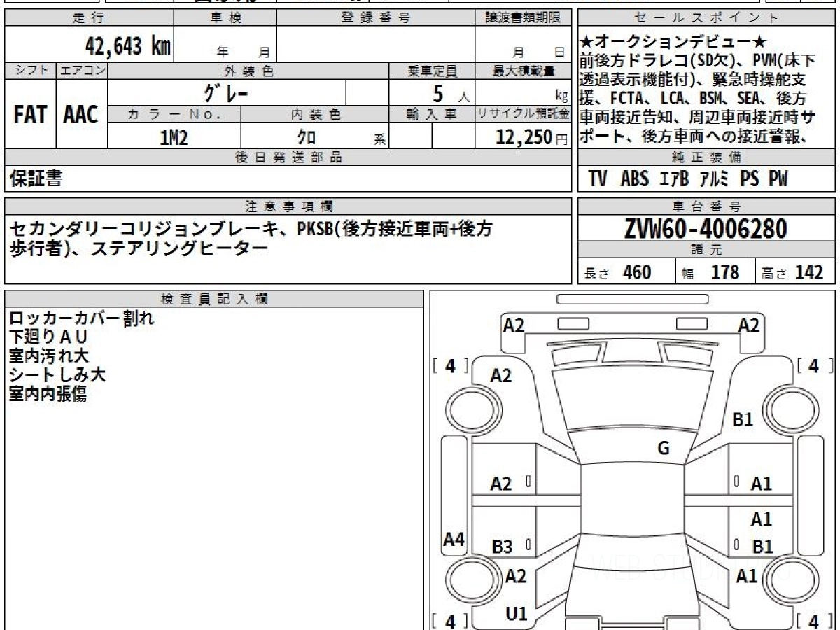
Task: Click the top-right tire rating 4 bracket
Action: [x=814, y=365]
